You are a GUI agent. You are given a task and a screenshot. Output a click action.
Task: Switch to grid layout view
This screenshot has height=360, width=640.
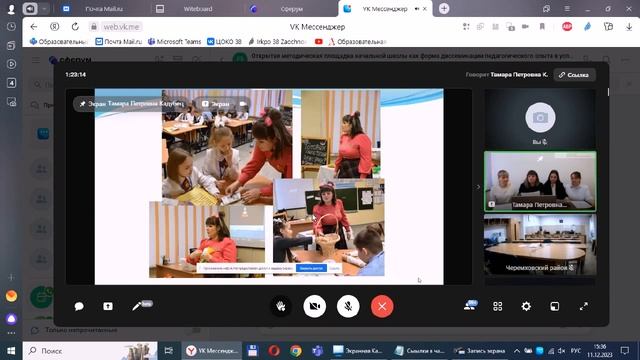498,306
